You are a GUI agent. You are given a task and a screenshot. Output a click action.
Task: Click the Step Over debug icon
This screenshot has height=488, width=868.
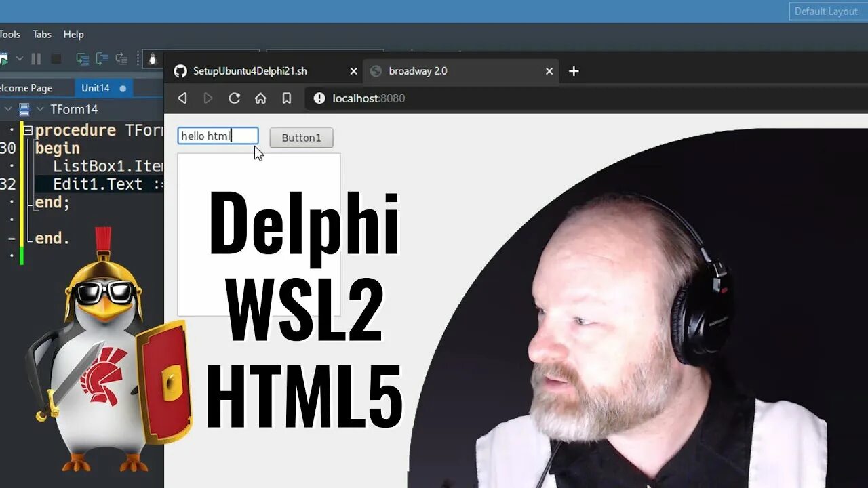pyautogui.click(x=102, y=59)
